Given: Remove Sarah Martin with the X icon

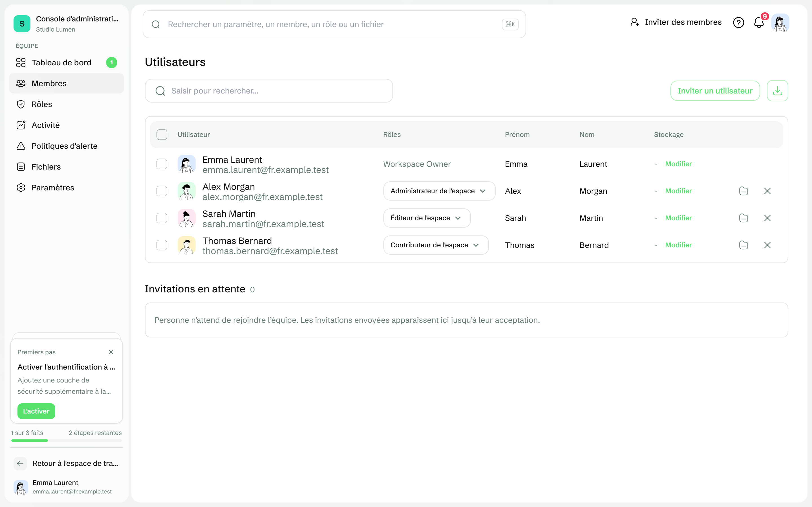Looking at the screenshot, I should click(x=767, y=218).
